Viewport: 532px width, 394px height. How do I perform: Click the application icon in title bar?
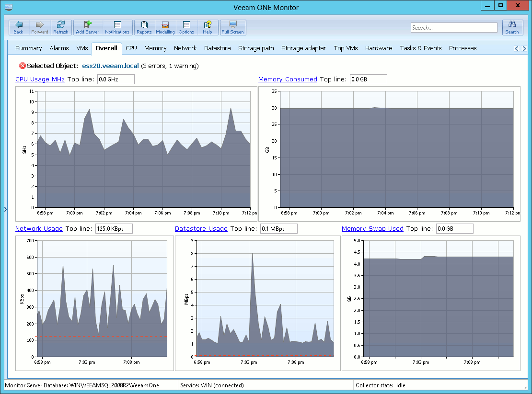pyautogui.click(x=9, y=7)
